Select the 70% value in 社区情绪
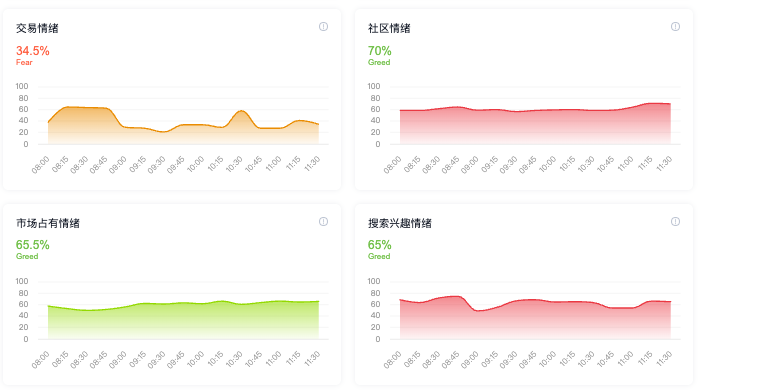 click(x=380, y=51)
